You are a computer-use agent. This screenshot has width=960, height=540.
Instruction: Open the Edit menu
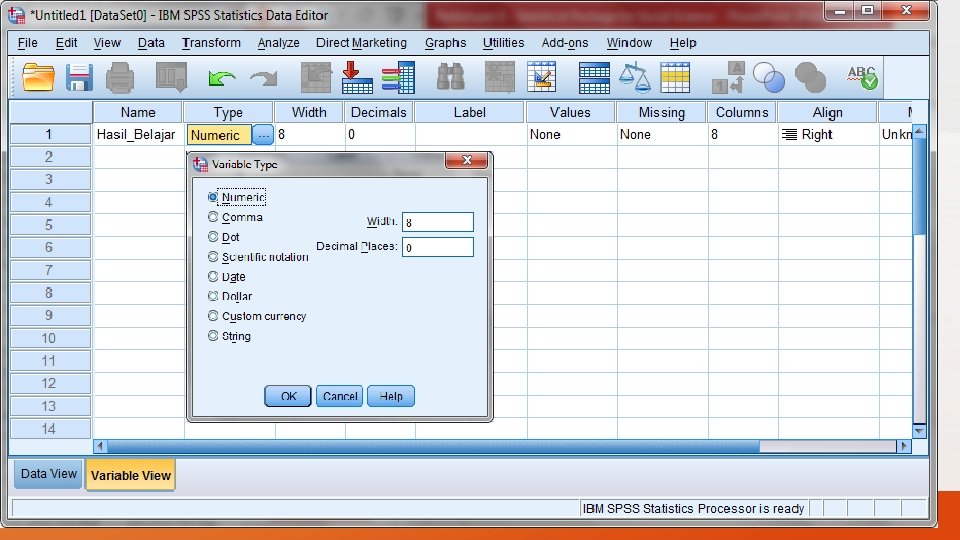[66, 43]
